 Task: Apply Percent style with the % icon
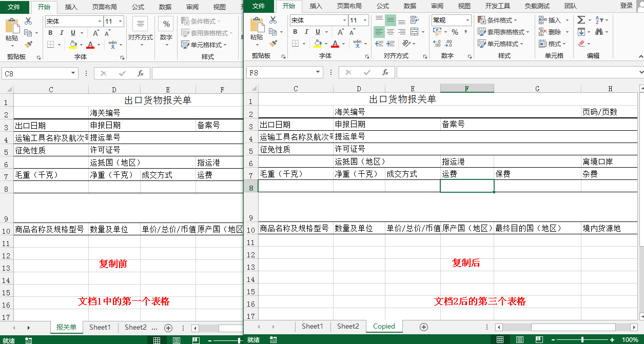[x=455, y=32]
